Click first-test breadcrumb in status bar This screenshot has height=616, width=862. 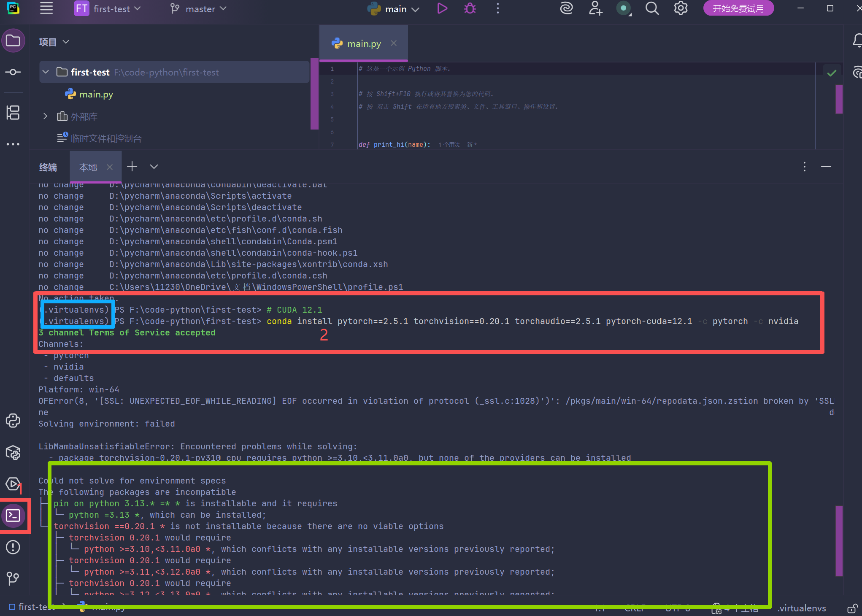pyautogui.click(x=32, y=607)
